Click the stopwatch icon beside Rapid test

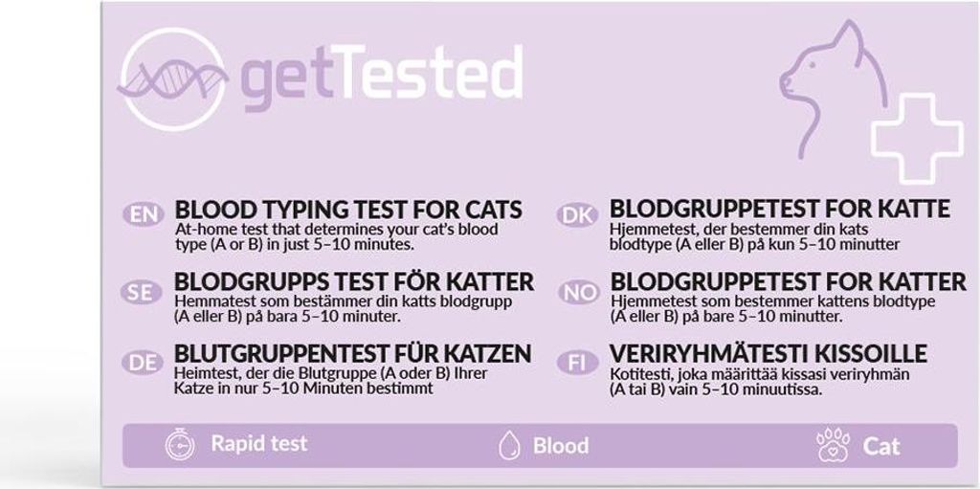(x=180, y=445)
